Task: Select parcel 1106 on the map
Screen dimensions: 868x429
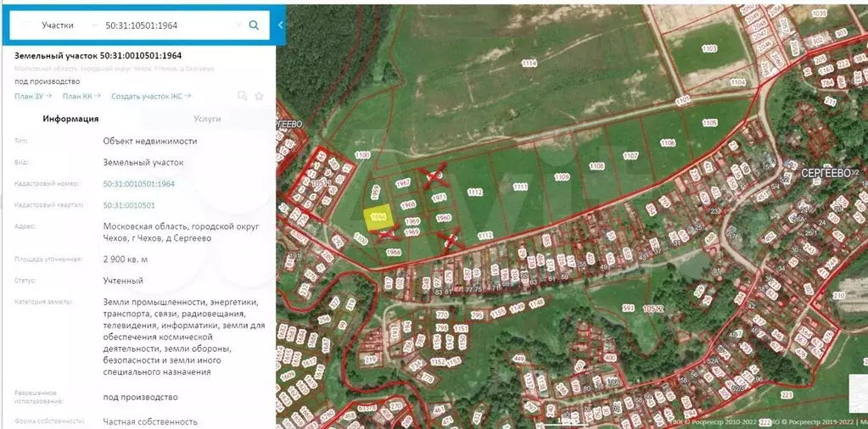Action: pyautogui.click(x=667, y=143)
